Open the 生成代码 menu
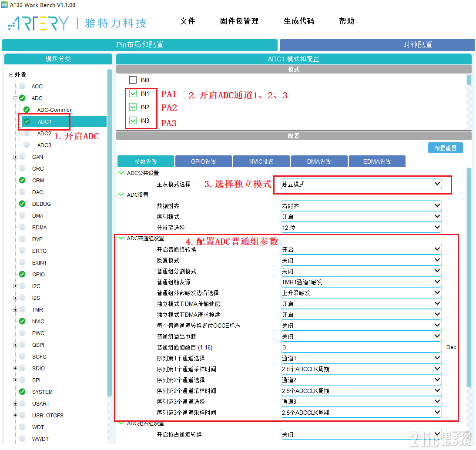Screen dimensions: 476x450 coord(299,21)
